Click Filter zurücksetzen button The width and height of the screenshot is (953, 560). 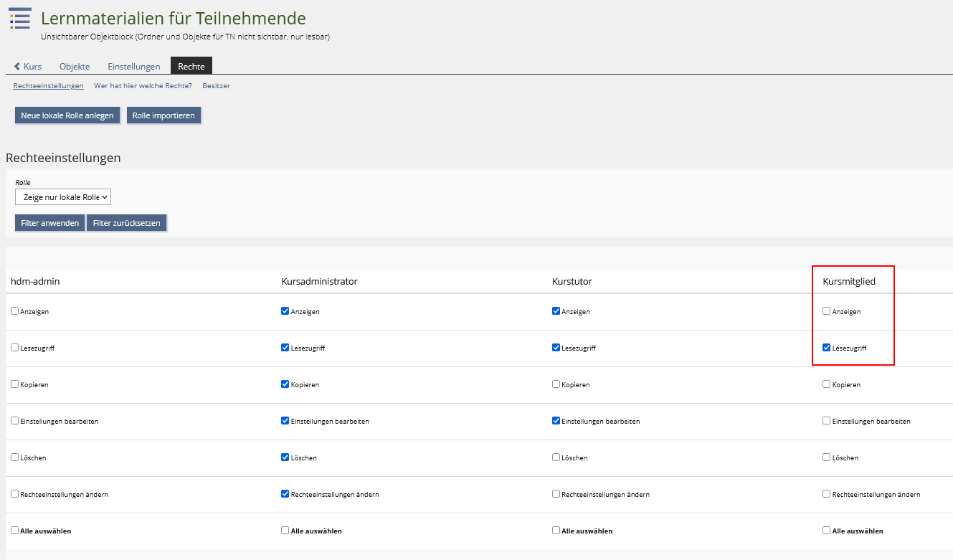coord(127,223)
